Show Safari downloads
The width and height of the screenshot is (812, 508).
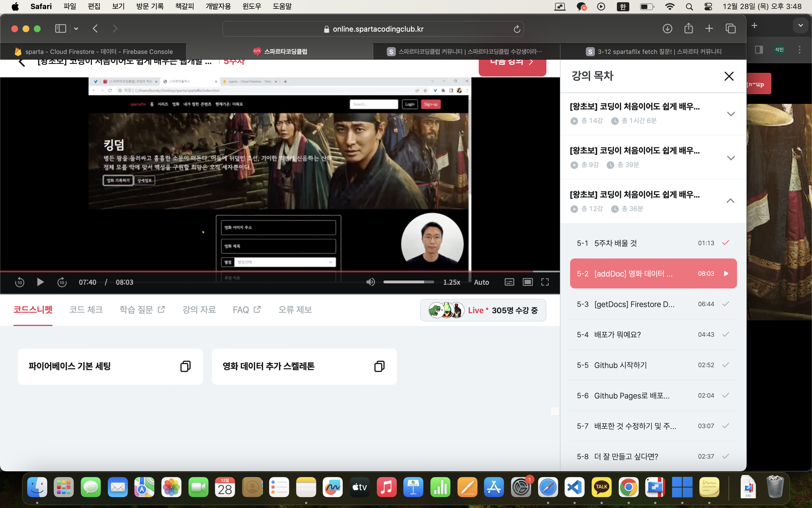[667, 29]
